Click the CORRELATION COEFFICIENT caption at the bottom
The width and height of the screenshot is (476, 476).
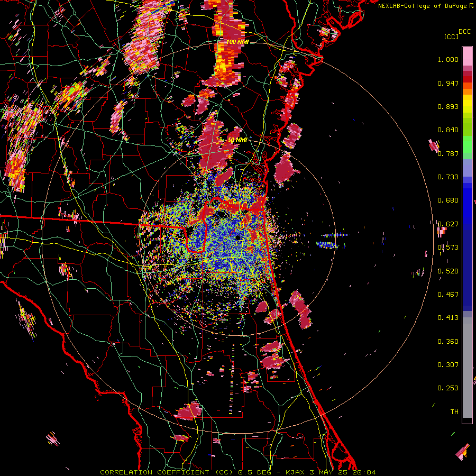[x=238, y=472]
